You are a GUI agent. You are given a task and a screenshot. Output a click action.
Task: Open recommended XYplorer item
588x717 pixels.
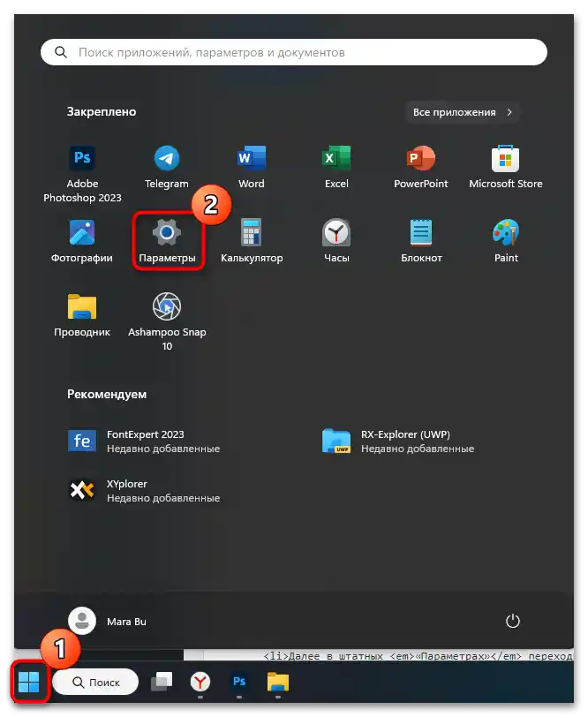pyautogui.click(x=144, y=491)
